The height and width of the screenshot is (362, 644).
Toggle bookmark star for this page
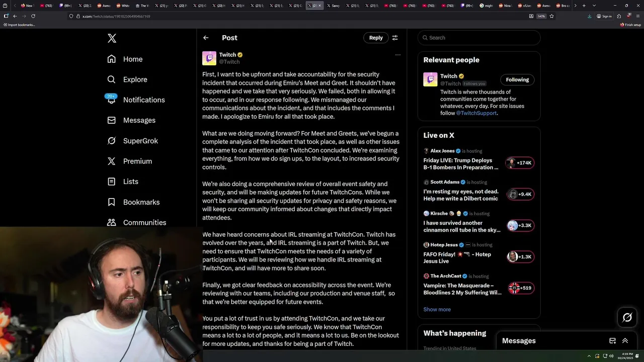coord(551,16)
